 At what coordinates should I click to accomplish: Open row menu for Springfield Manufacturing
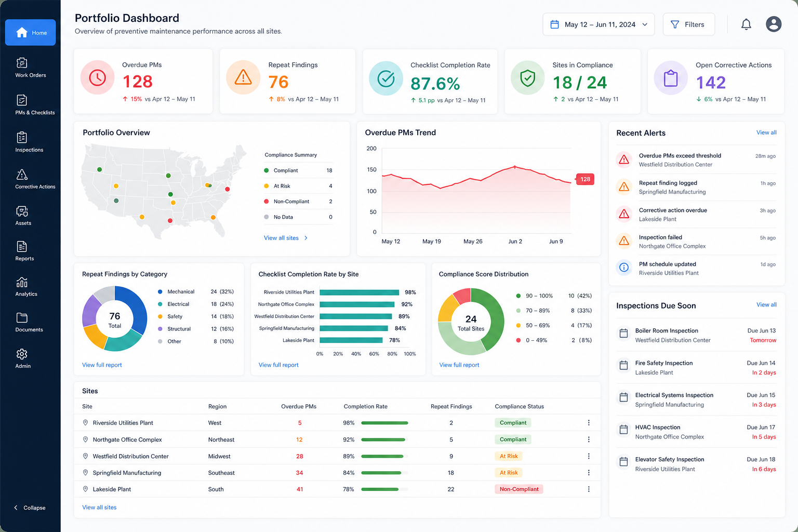(589, 473)
